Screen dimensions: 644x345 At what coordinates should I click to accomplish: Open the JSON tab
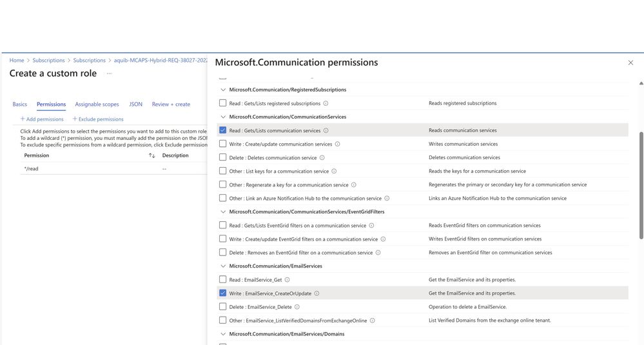pos(135,104)
